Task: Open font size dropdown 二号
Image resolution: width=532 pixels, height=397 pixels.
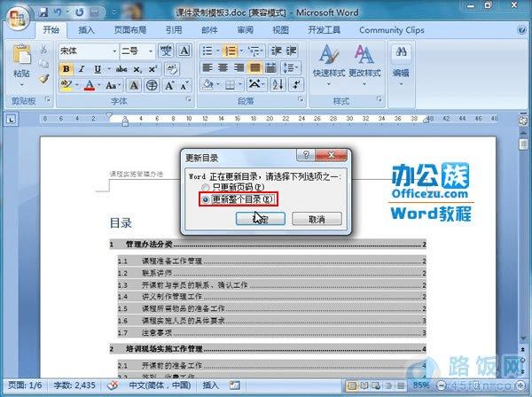Action: [151, 51]
